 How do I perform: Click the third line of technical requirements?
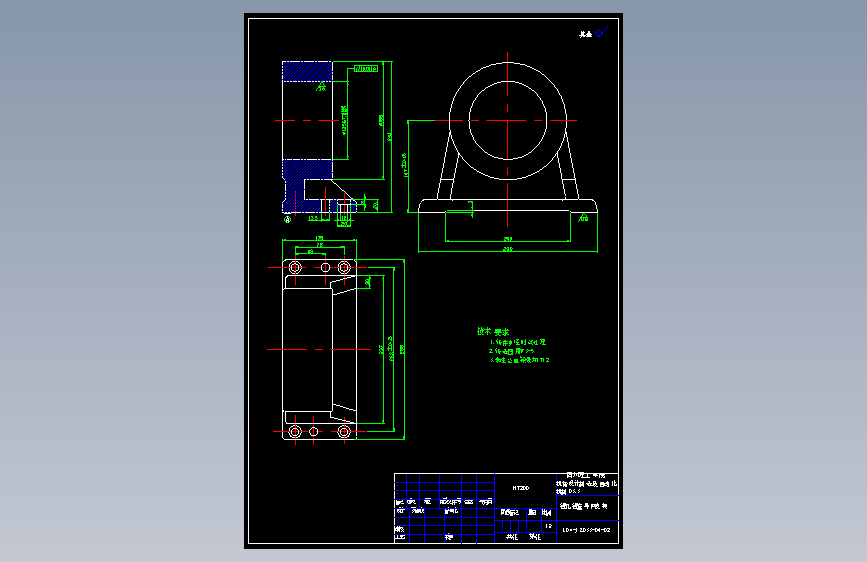(x=520, y=360)
